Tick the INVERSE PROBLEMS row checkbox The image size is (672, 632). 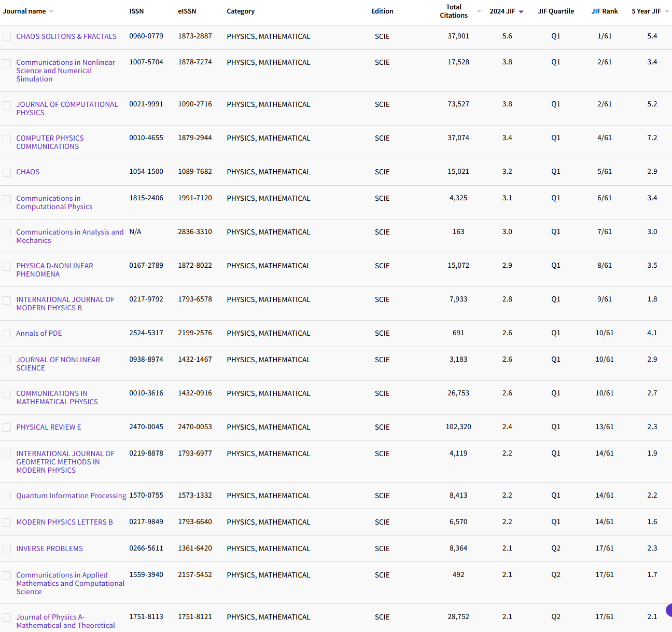[7, 549]
